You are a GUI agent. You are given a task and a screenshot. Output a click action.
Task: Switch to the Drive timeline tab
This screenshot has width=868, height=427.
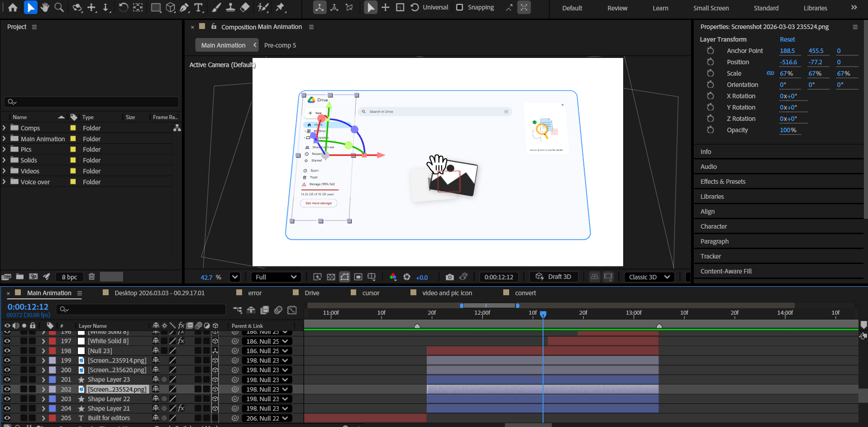point(312,293)
